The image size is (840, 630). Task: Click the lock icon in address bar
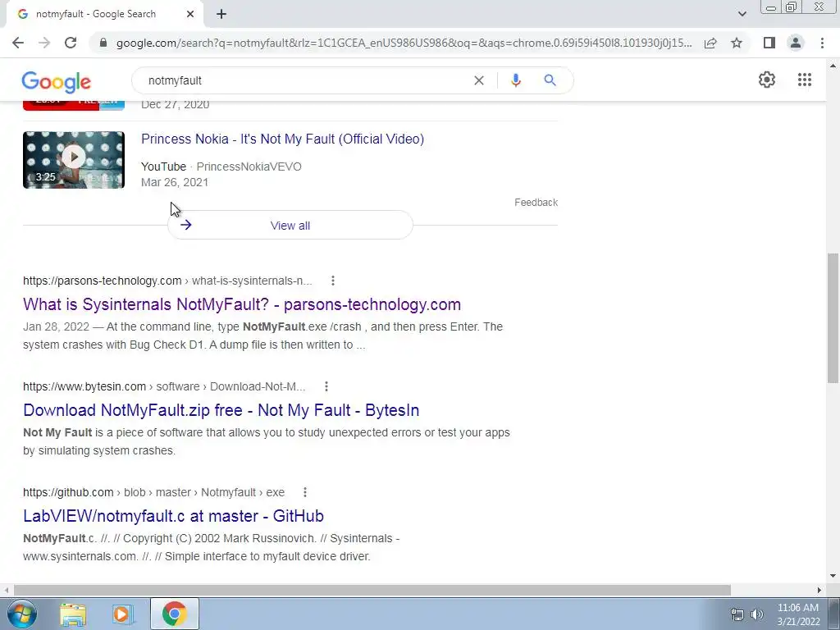click(103, 43)
